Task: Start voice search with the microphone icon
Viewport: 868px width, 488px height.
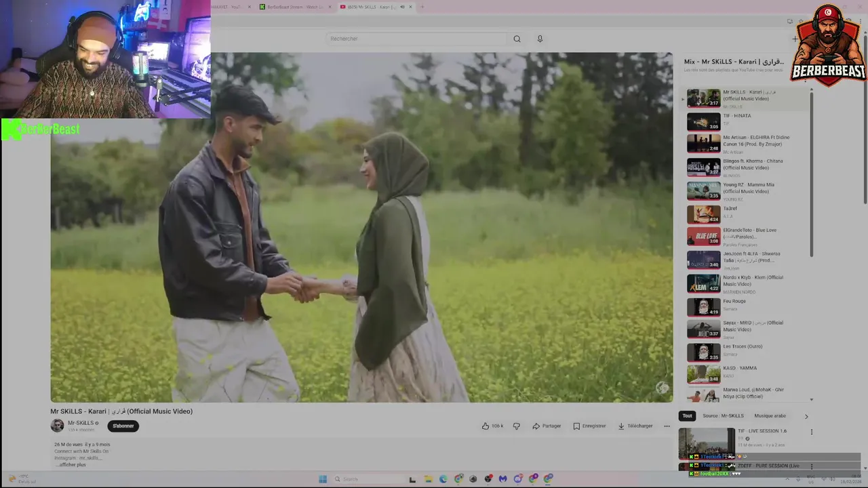Action: point(540,39)
